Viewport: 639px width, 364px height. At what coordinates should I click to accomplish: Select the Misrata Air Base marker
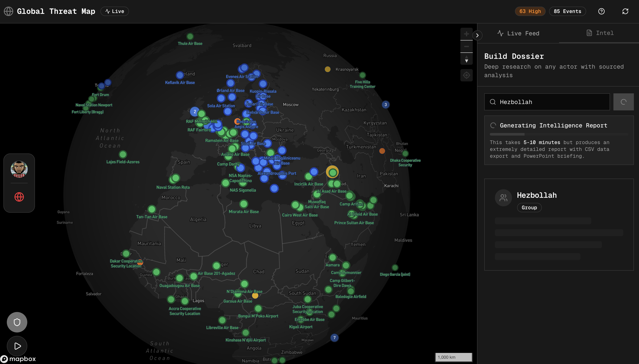[x=244, y=204]
